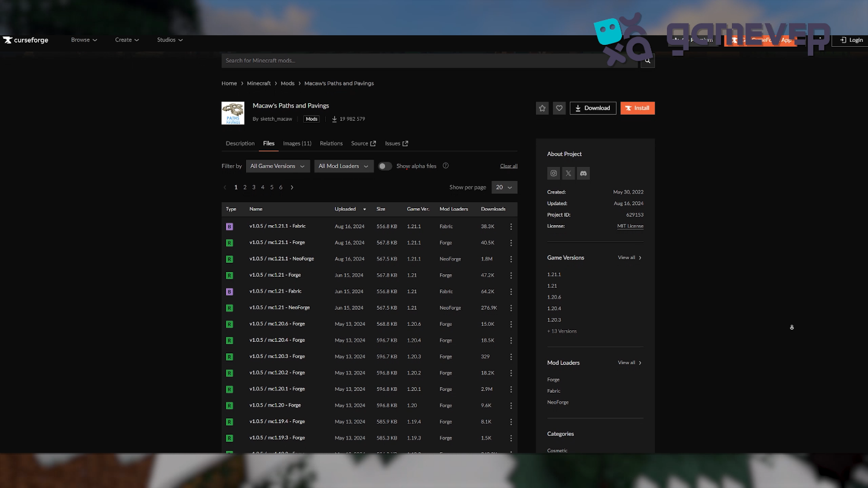Open the alpha files help tooltip icon
Viewport: 868px width, 488px height.
[445, 166]
